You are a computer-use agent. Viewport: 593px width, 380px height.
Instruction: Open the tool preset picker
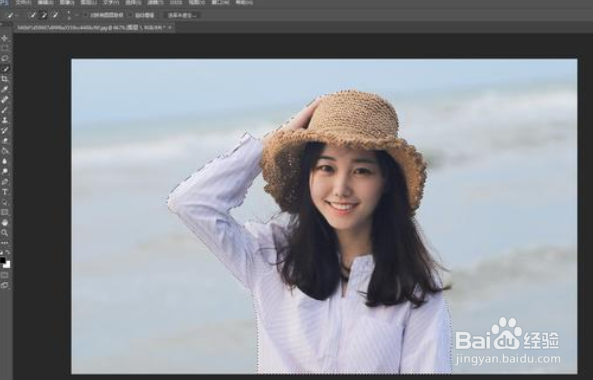pos(13,15)
